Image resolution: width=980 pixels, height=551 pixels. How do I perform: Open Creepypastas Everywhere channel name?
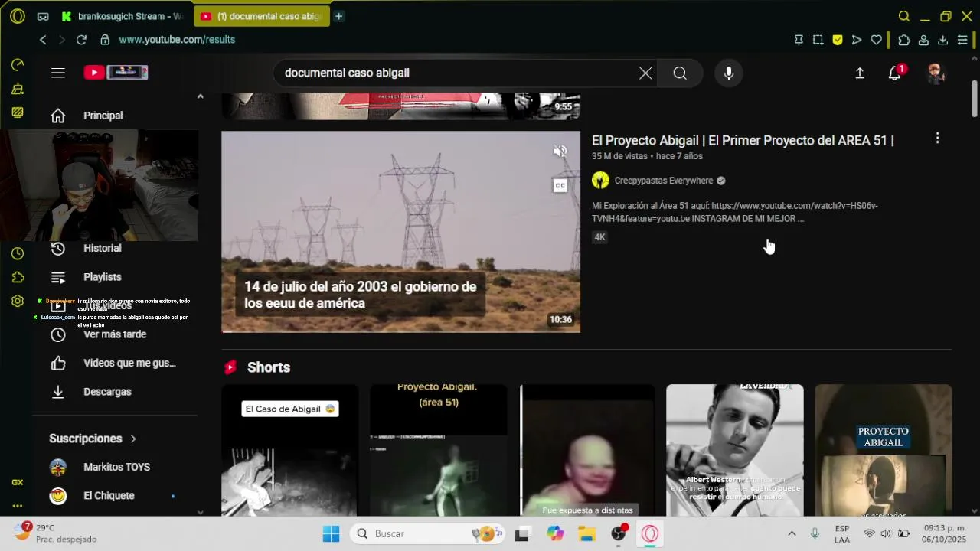[664, 181]
